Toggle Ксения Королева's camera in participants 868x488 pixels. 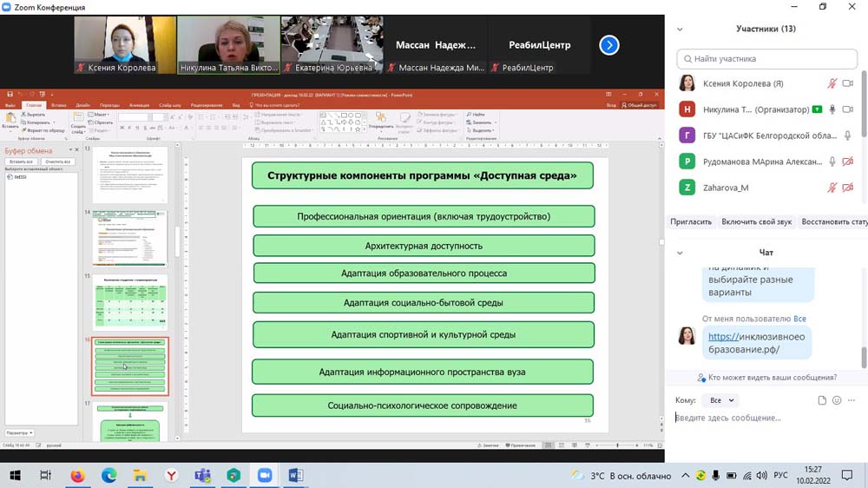tap(848, 83)
